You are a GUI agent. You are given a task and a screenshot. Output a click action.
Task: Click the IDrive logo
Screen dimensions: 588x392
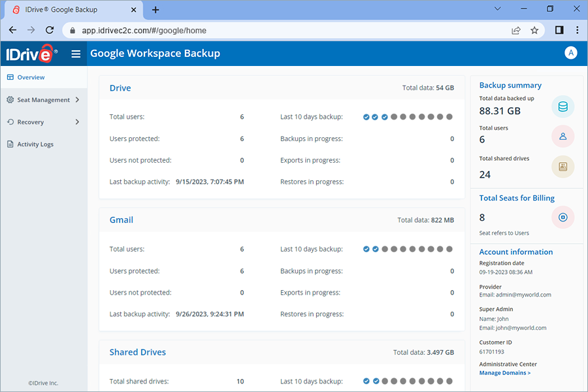(31, 54)
